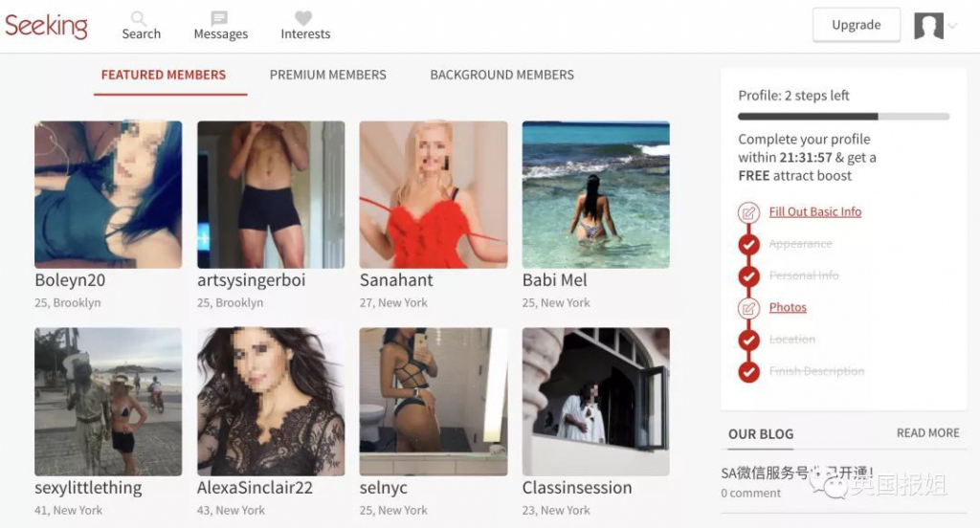Click edit icon beside Photos step
980x528 pixels.
coord(748,308)
